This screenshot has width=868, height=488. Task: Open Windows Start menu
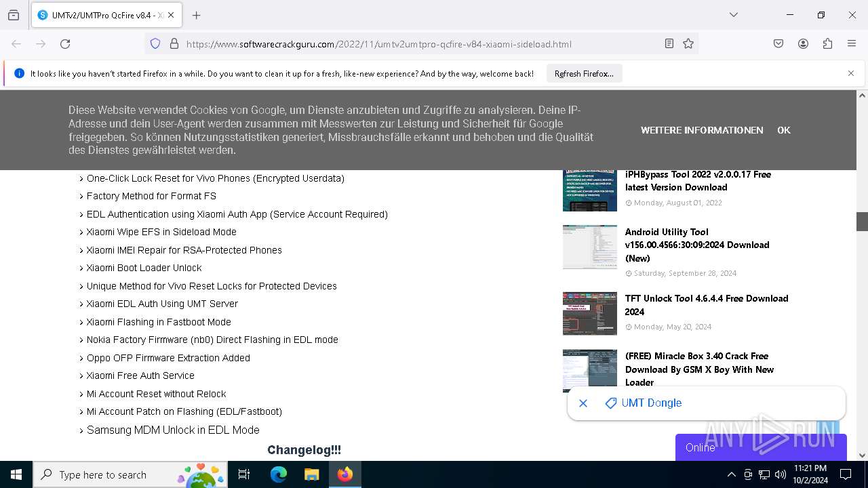click(x=16, y=474)
